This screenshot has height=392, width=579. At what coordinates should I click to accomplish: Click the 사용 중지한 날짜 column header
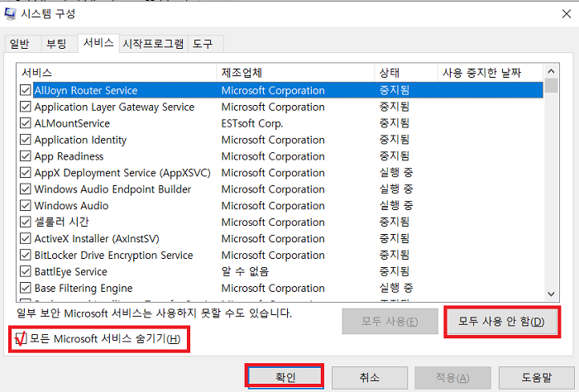tap(490, 73)
